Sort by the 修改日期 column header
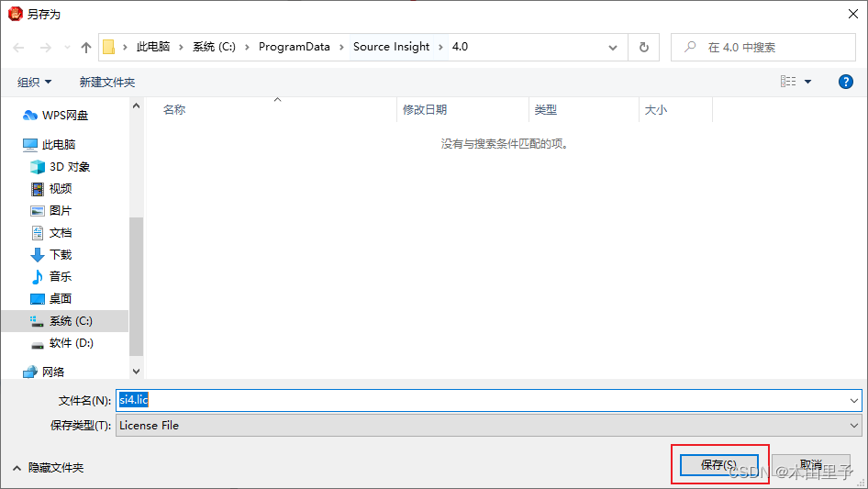The width and height of the screenshot is (868, 489). (x=425, y=110)
